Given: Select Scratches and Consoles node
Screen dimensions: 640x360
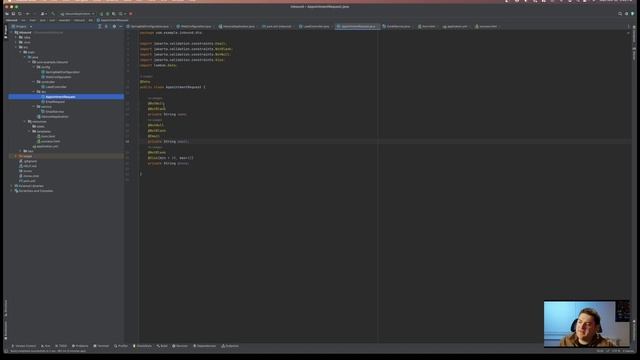Looking at the screenshot, I should (33, 191).
